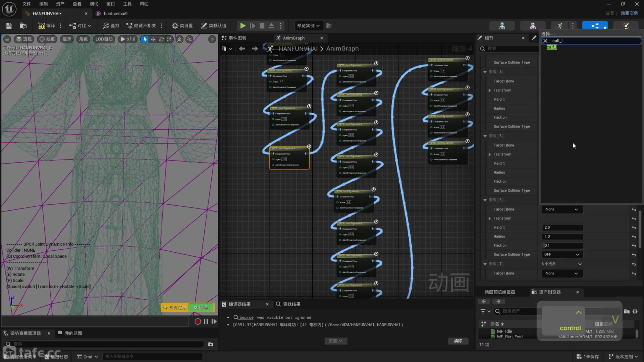Expand Transform under 索引[6]

490,218
